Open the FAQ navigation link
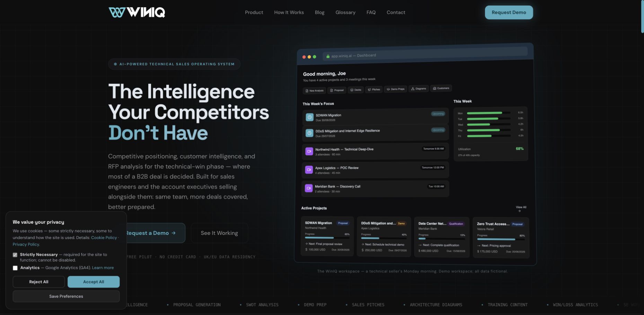644x315 pixels. [371, 12]
